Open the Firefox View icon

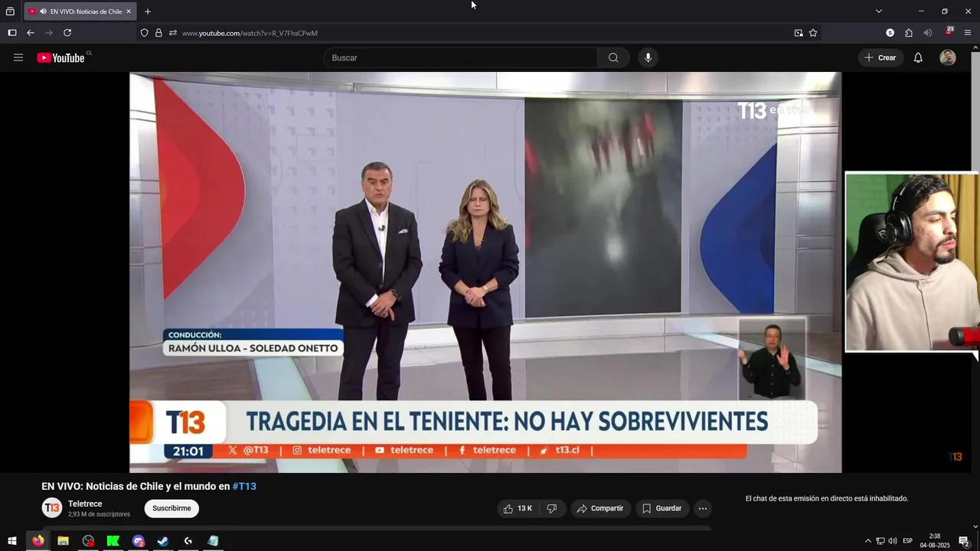[10, 11]
